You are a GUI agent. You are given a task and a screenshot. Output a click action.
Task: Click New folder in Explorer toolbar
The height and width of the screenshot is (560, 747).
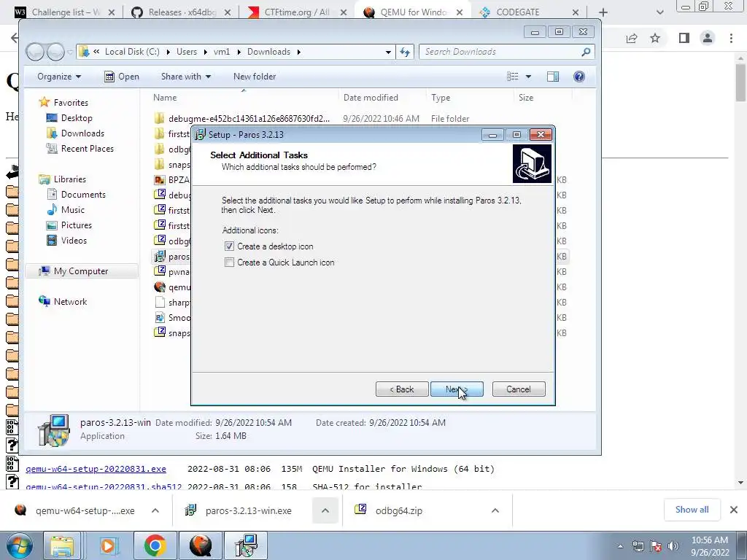click(255, 77)
